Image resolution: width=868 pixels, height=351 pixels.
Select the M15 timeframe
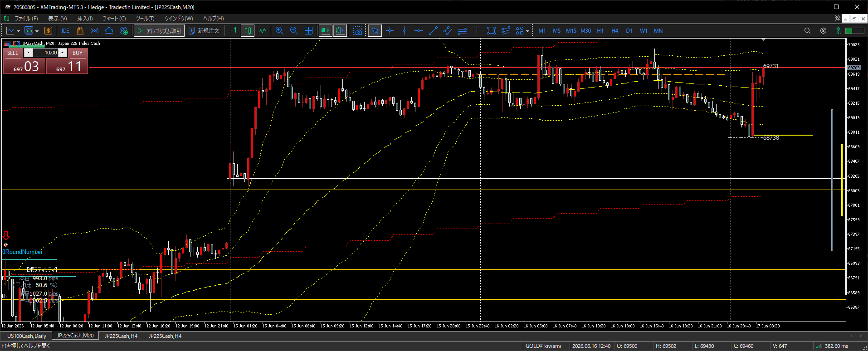[x=571, y=31]
